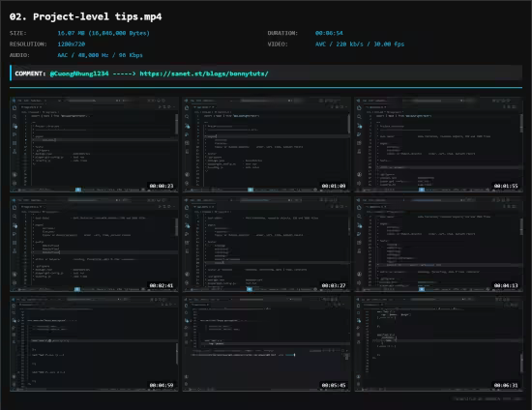Click Extensions icon in the 00:00:23 thumbnail
Screen dimensions: 532x410
pyautogui.click(x=15, y=143)
